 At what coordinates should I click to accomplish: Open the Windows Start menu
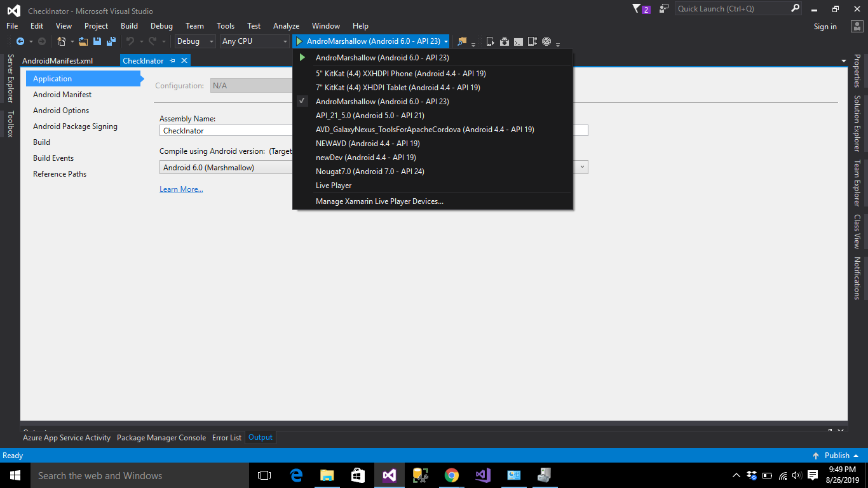[x=15, y=475]
